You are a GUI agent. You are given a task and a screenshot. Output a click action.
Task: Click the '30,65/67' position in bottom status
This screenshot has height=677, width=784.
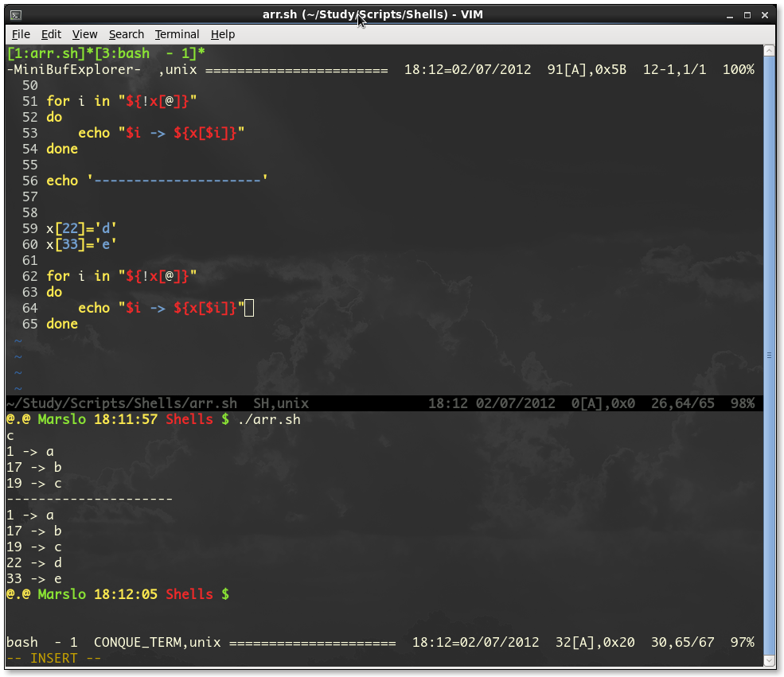click(682, 642)
